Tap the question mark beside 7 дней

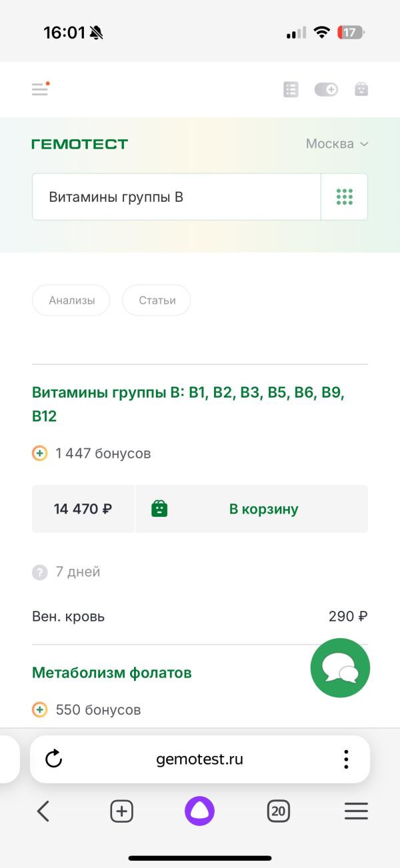click(40, 572)
